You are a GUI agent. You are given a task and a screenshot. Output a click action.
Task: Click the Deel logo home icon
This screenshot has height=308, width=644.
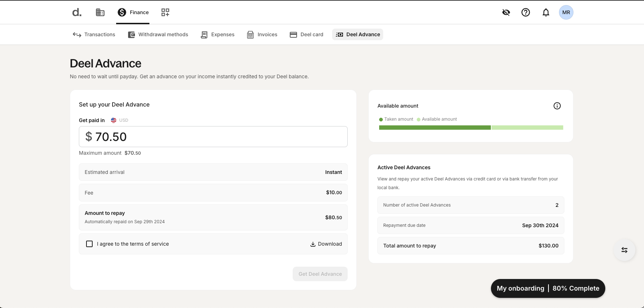click(x=77, y=13)
